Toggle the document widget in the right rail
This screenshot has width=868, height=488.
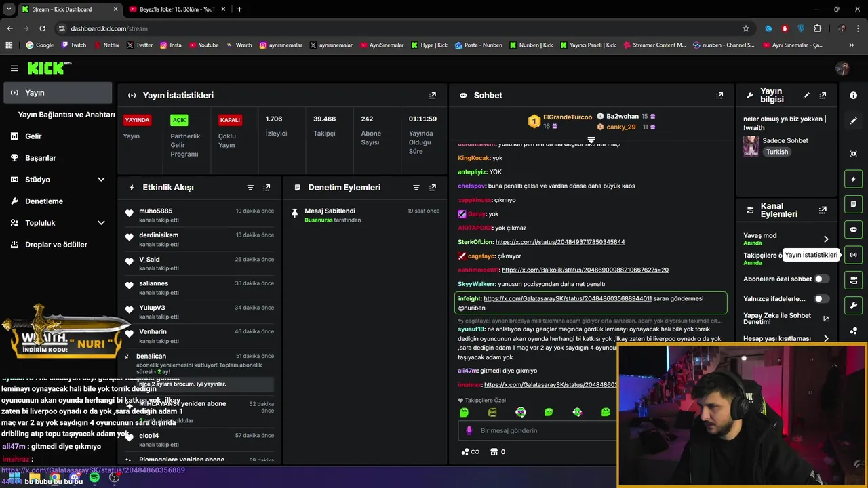coord(853,204)
